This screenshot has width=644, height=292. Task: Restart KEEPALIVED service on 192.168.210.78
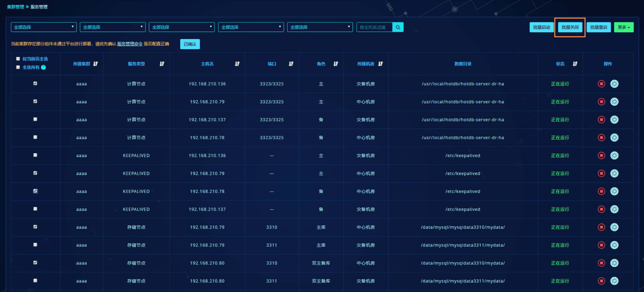click(x=614, y=191)
